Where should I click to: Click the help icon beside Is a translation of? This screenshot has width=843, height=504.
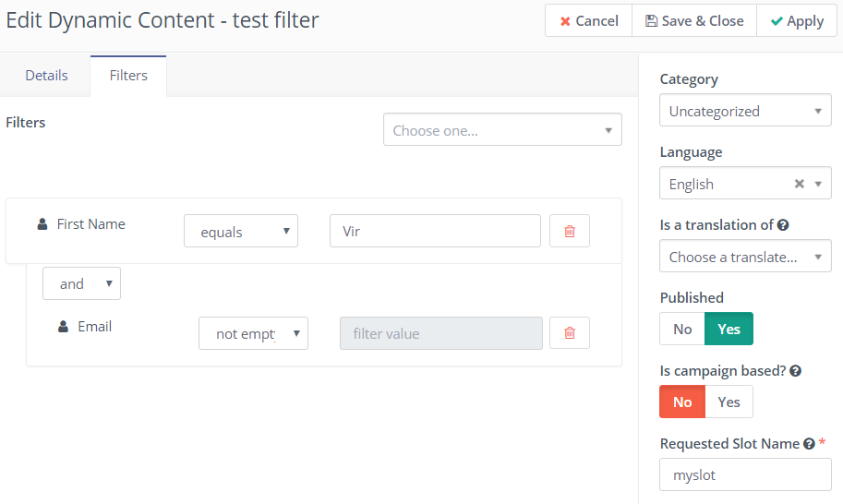click(783, 225)
